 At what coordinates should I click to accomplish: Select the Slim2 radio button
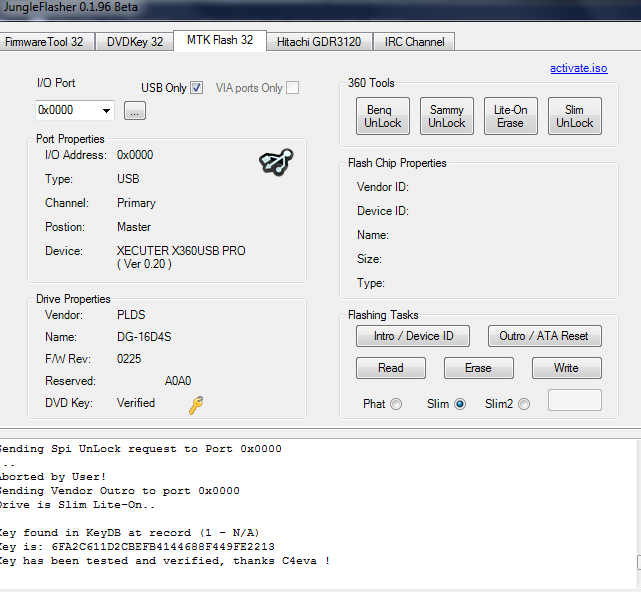point(524,404)
